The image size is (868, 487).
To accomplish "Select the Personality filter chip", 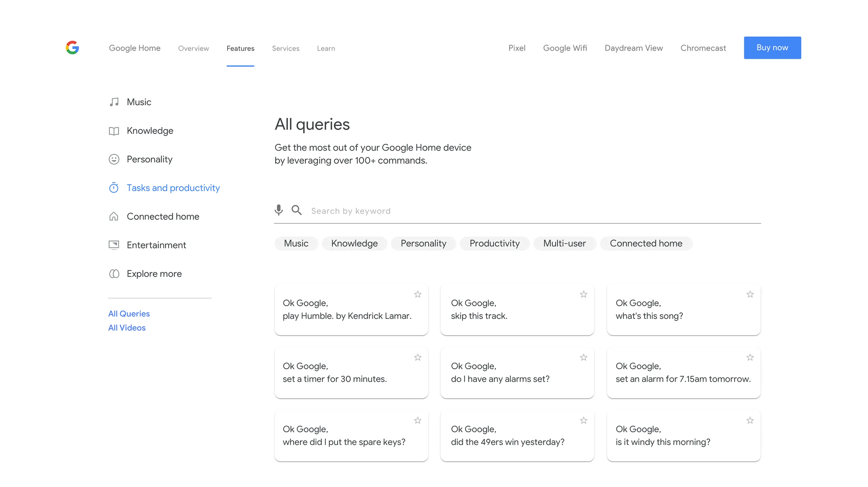I will pos(423,243).
